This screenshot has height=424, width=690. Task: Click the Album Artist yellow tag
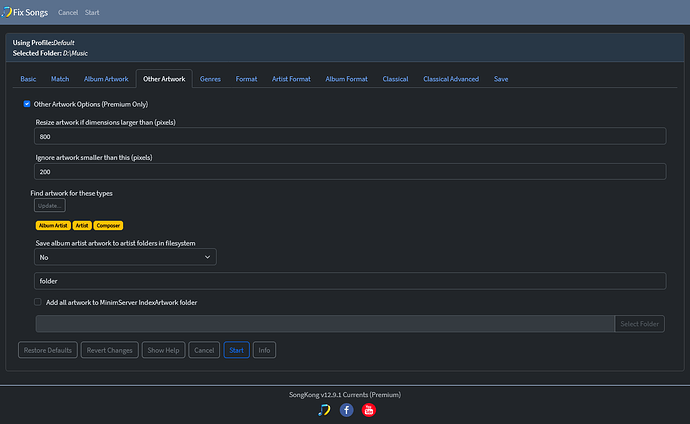click(x=53, y=225)
